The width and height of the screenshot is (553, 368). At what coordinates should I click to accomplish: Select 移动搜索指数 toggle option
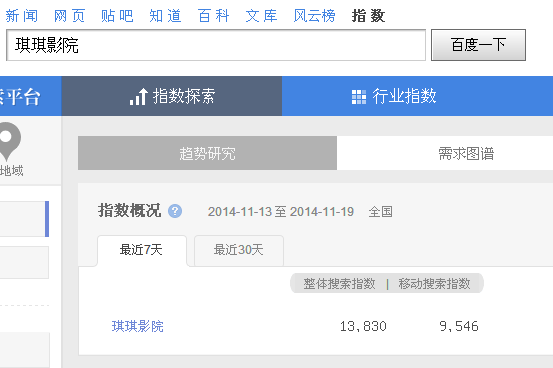tap(434, 283)
